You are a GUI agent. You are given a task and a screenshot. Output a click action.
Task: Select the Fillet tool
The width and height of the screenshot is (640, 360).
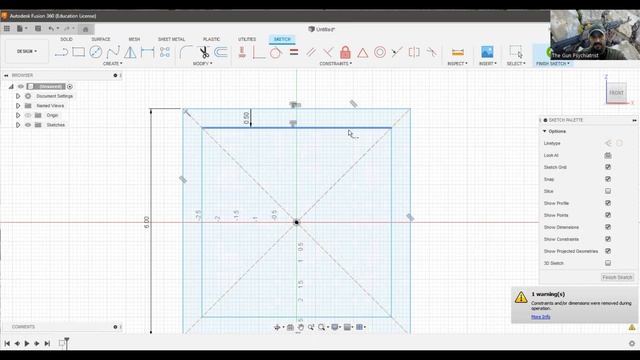click(x=186, y=52)
